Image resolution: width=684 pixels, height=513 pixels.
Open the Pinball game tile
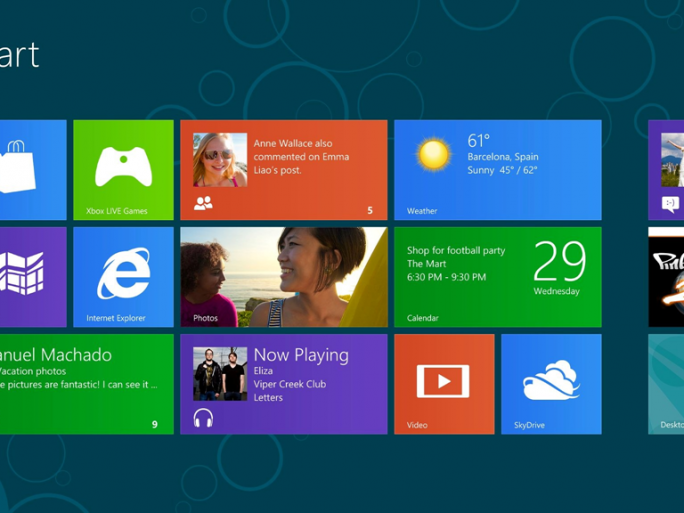[666, 277]
